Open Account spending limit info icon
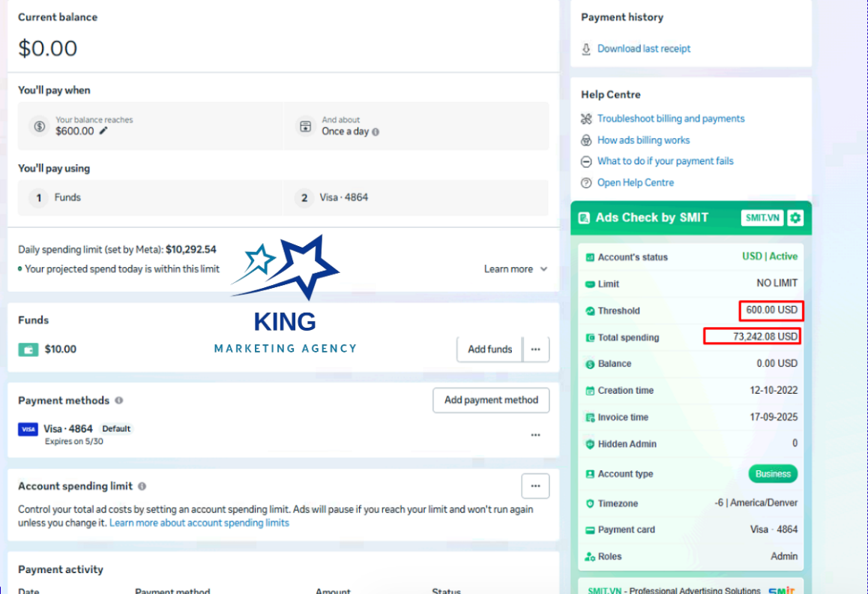Image resolution: width=868 pixels, height=594 pixels. tap(142, 486)
